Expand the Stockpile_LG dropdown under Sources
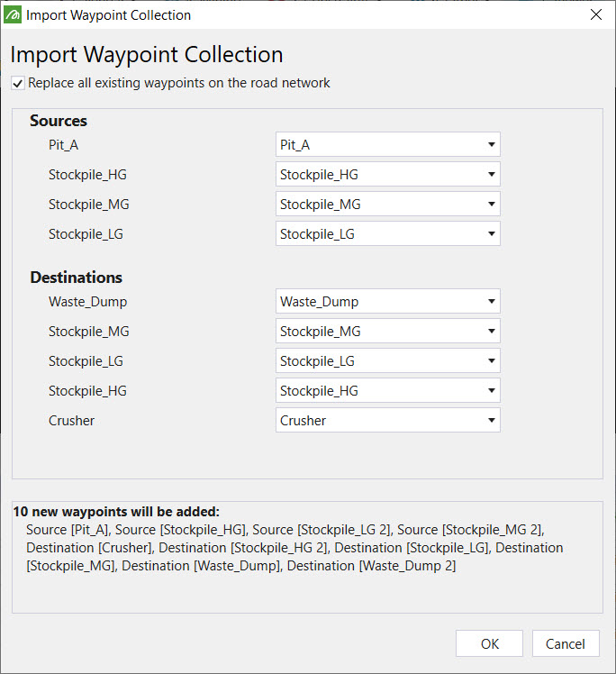616x674 pixels. (387, 234)
